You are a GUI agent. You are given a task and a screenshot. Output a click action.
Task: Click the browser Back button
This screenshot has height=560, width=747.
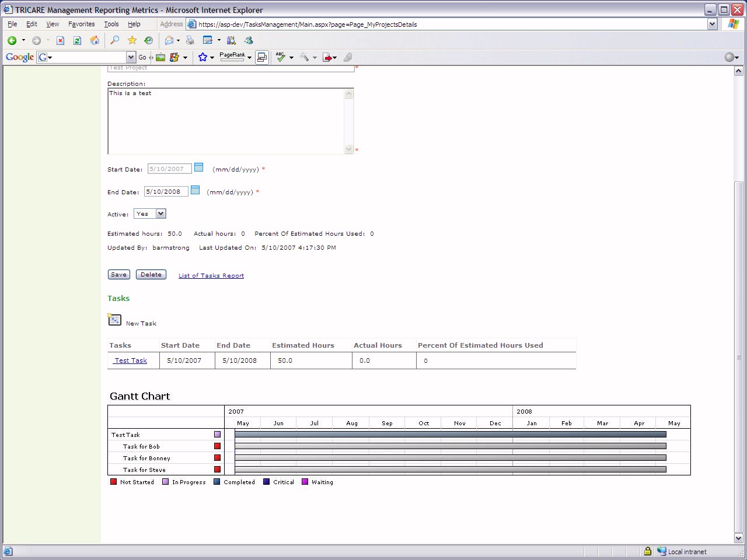click(x=12, y=40)
